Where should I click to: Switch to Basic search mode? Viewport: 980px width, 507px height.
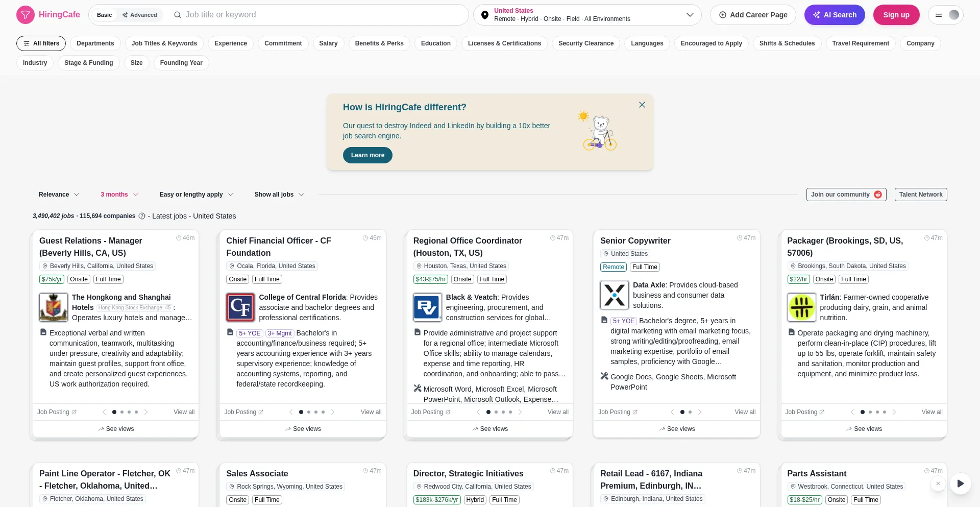coord(104,15)
